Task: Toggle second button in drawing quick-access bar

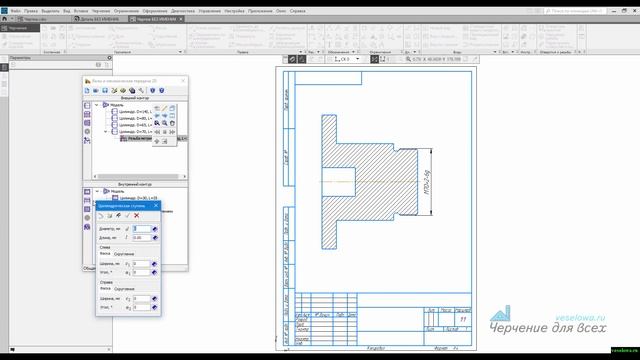Action: [292, 59]
